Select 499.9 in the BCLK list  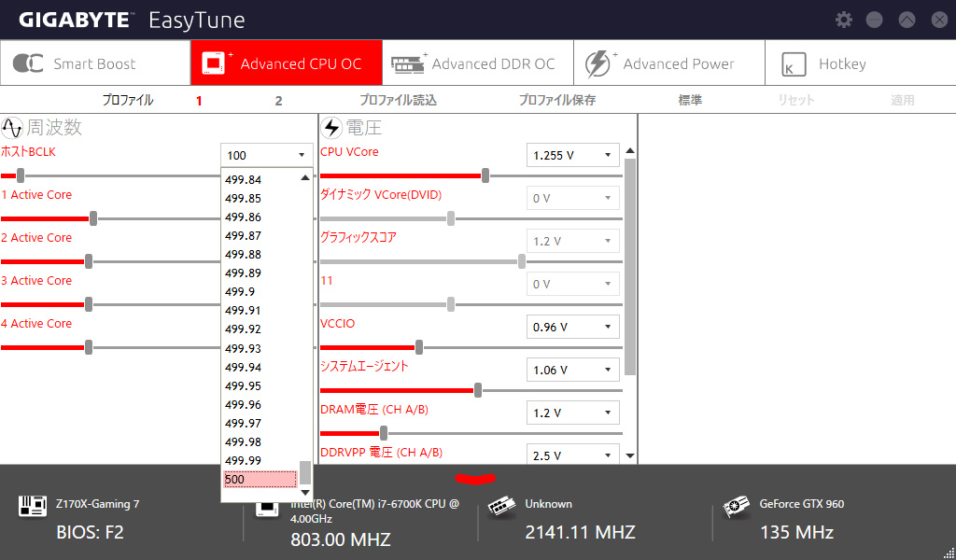[x=260, y=292]
